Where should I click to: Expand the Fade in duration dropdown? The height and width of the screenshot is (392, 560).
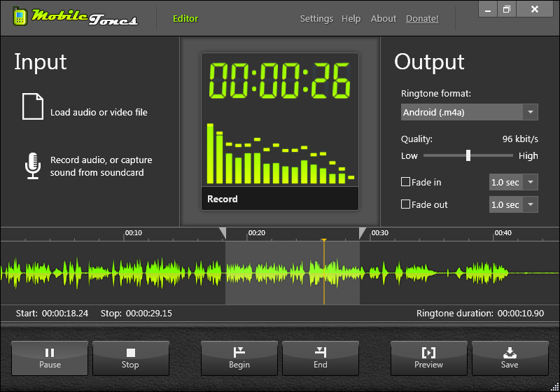pyautogui.click(x=530, y=183)
